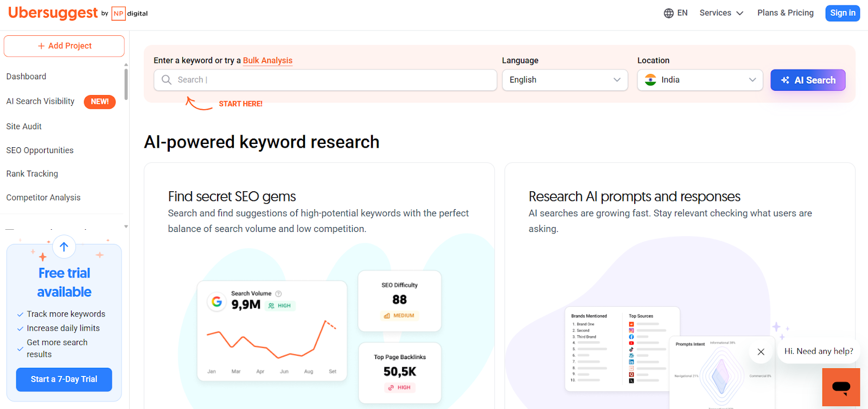Click the search volume line chart

pyautogui.click(x=271, y=339)
